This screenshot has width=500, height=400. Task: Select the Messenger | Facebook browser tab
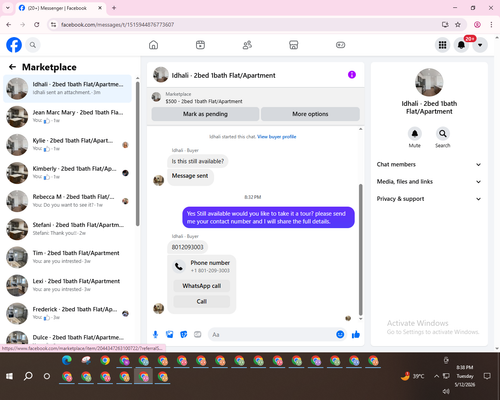pyautogui.click(x=60, y=8)
